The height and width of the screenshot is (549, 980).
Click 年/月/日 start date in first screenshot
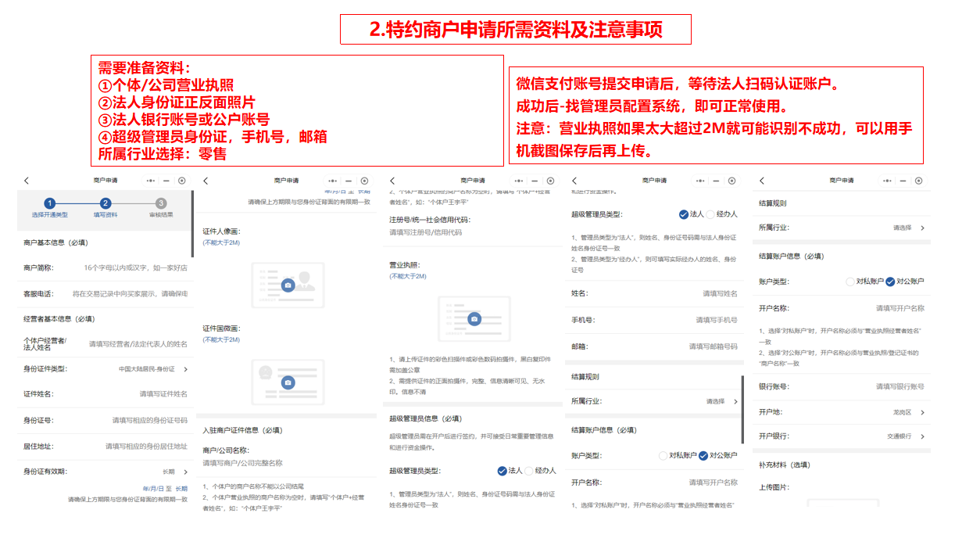152,488
